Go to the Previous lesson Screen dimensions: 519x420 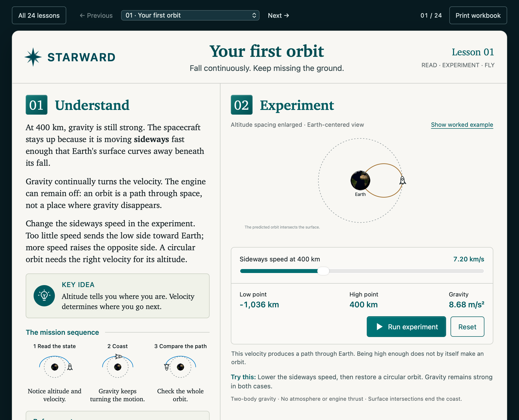(96, 15)
